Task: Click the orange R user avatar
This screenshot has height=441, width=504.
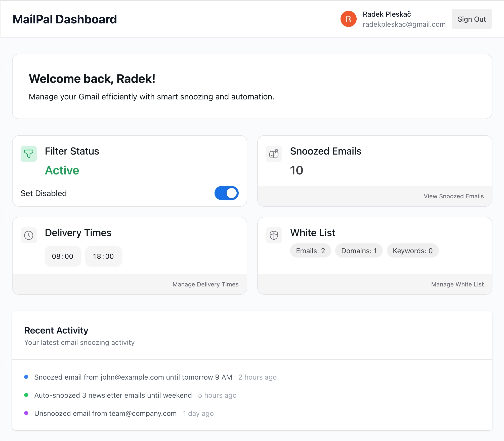Action: [348, 19]
